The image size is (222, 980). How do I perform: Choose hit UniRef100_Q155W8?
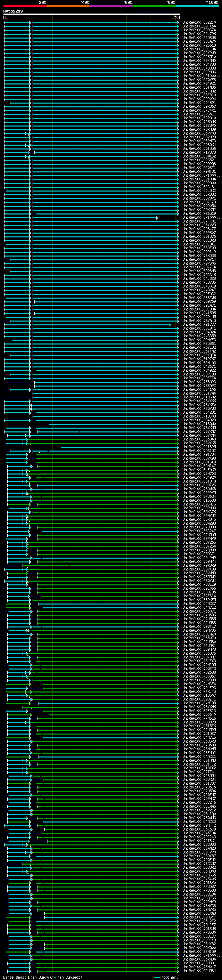199,500
